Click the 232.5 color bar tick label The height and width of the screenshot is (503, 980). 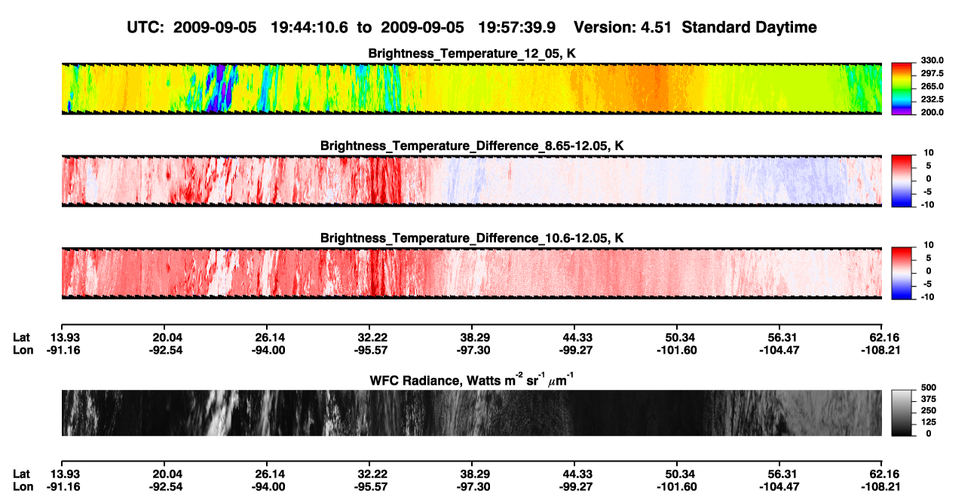click(x=933, y=100)
